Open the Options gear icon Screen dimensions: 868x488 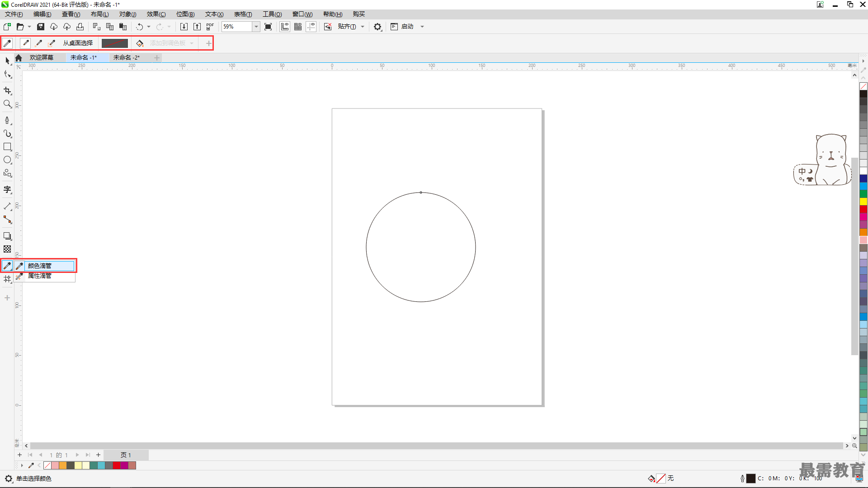377,27
